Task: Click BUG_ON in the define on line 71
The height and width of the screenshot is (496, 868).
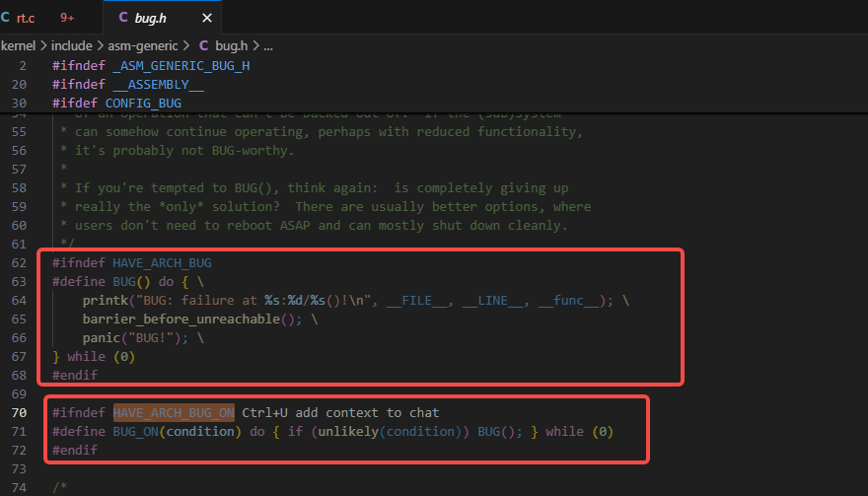Action: (x=136, y=432)
